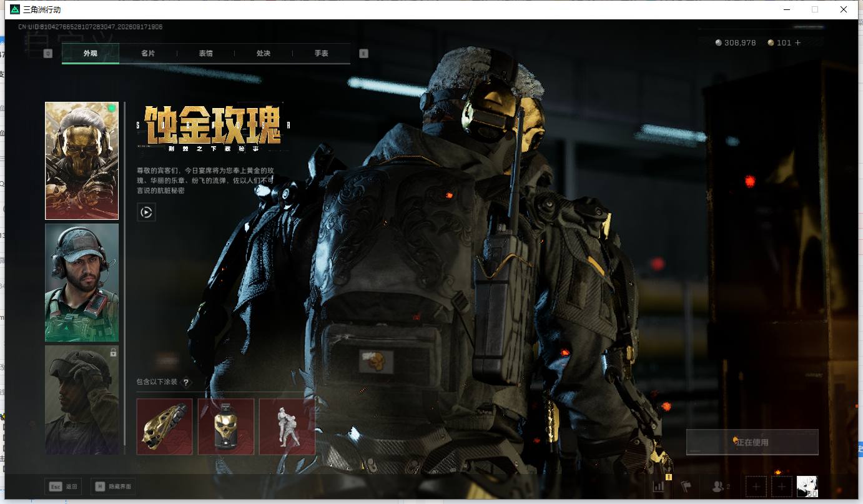Screen dimensions: 863x504
Task: Click the H 隐藏界面 button
Action: [x=112, y=486]
